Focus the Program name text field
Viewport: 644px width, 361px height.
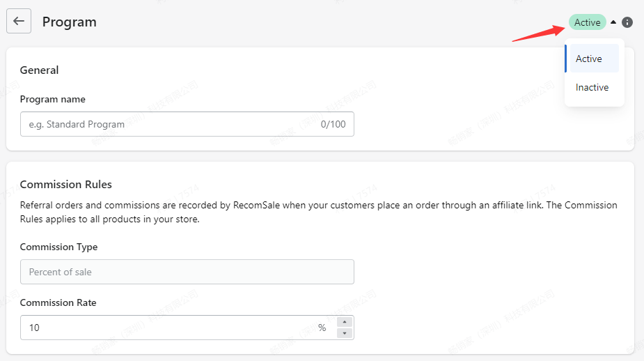167,124
